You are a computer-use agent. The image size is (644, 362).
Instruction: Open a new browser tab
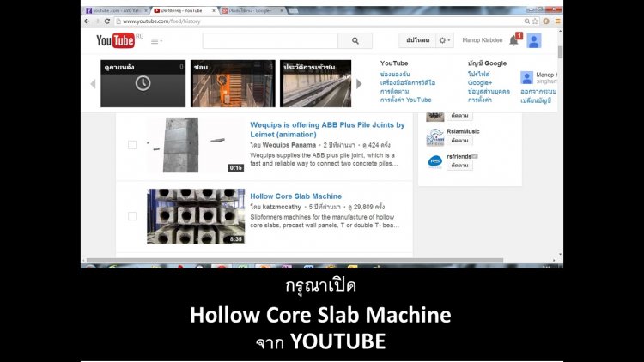pyautogui.click(x=294, y=10)
